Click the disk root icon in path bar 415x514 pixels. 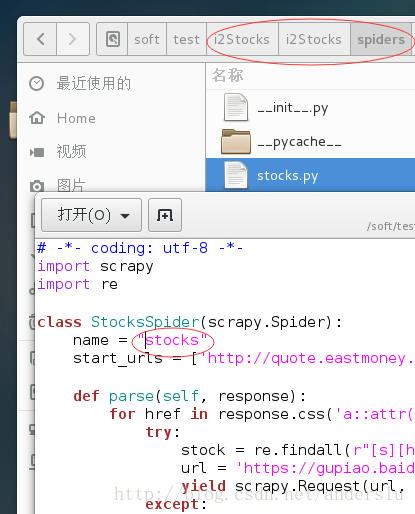pyautogui.click(x=112, y=39)
